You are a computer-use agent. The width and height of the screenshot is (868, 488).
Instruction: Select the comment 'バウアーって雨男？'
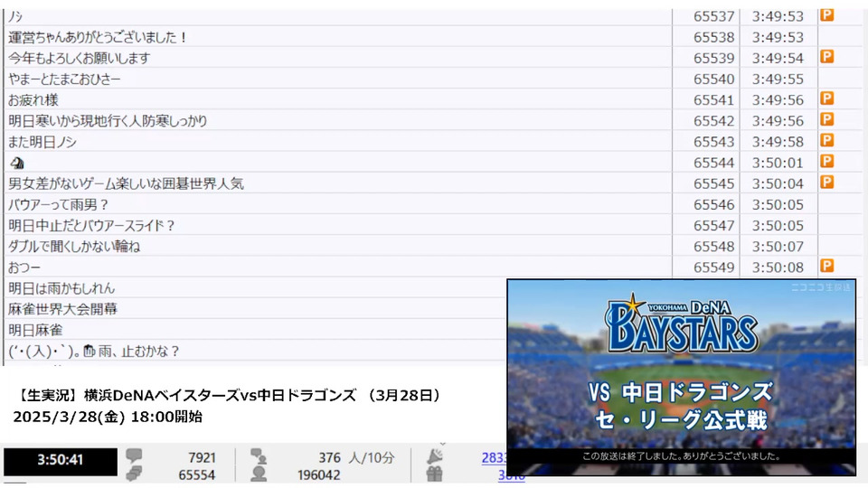[x=58, y=205]
